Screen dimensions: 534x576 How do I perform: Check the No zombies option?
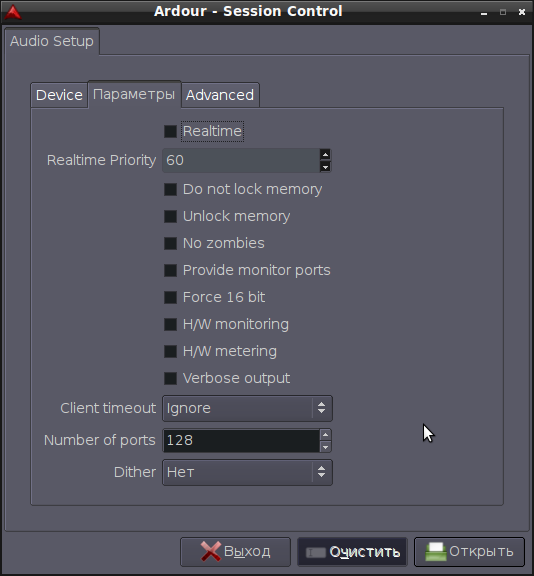click(170, 243)
